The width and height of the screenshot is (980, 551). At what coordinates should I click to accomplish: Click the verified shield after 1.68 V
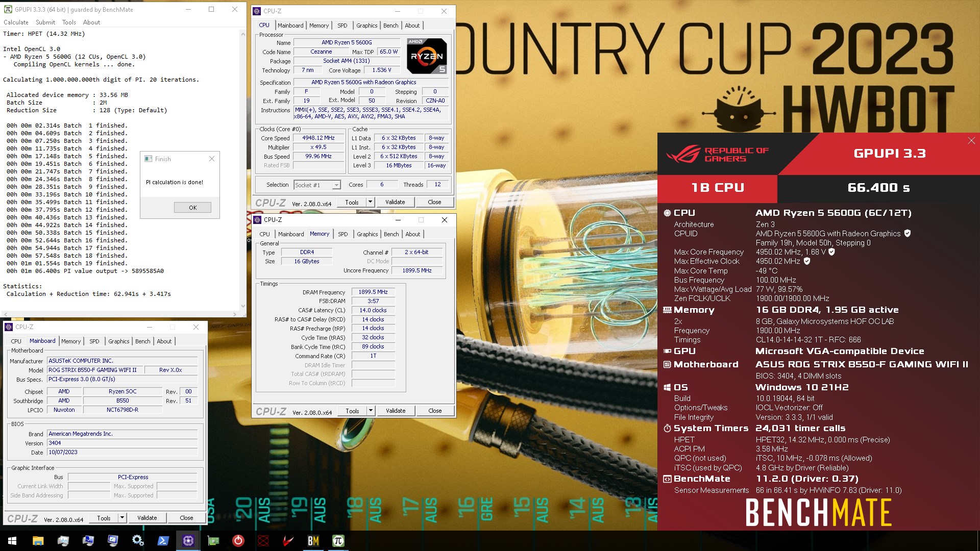click(x=831, y=252)
